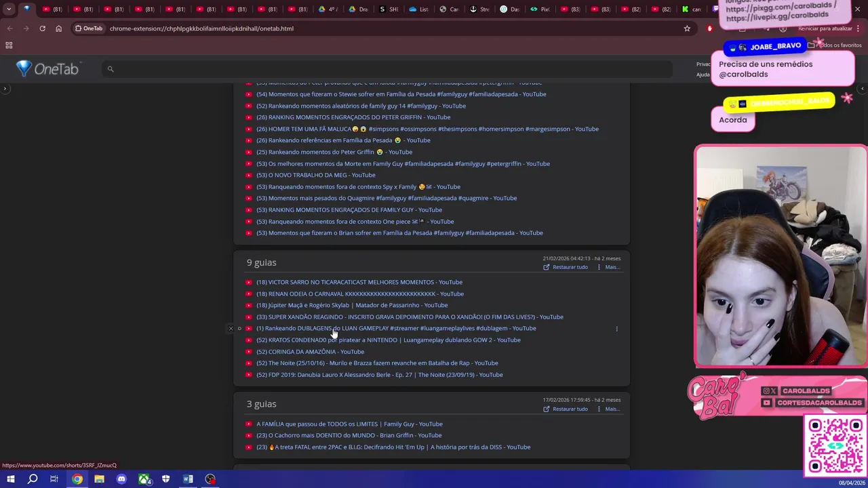Image resolution: width=868 pixels, height=488 pixels.
Task: Open the Xbox app from the taskbar
Action: 144,479
